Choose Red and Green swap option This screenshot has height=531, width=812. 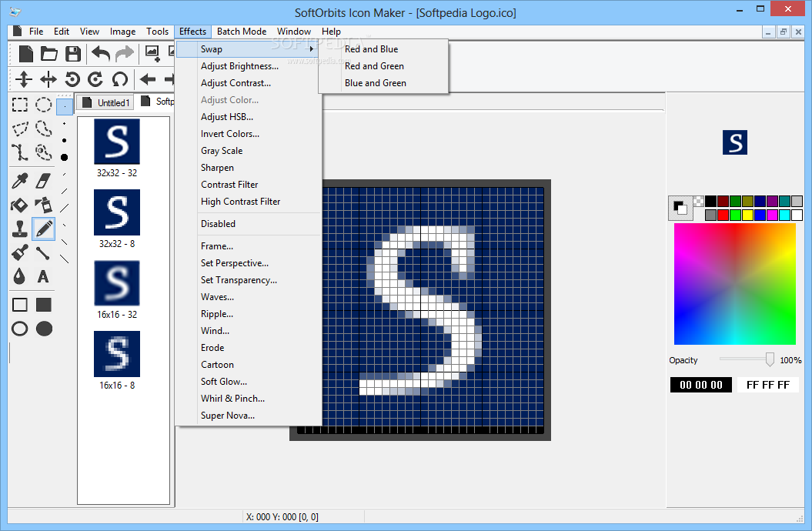384,66
